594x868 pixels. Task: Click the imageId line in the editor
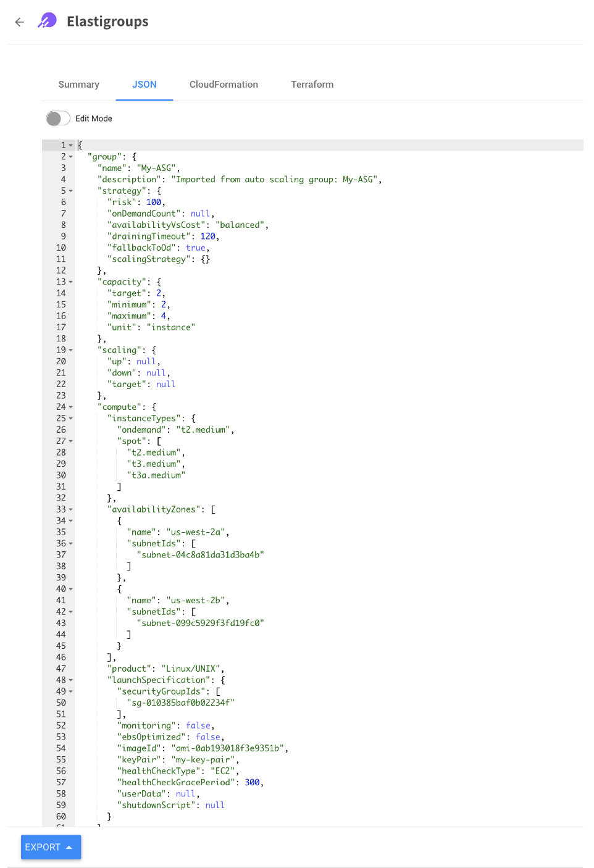coord(203,748)
